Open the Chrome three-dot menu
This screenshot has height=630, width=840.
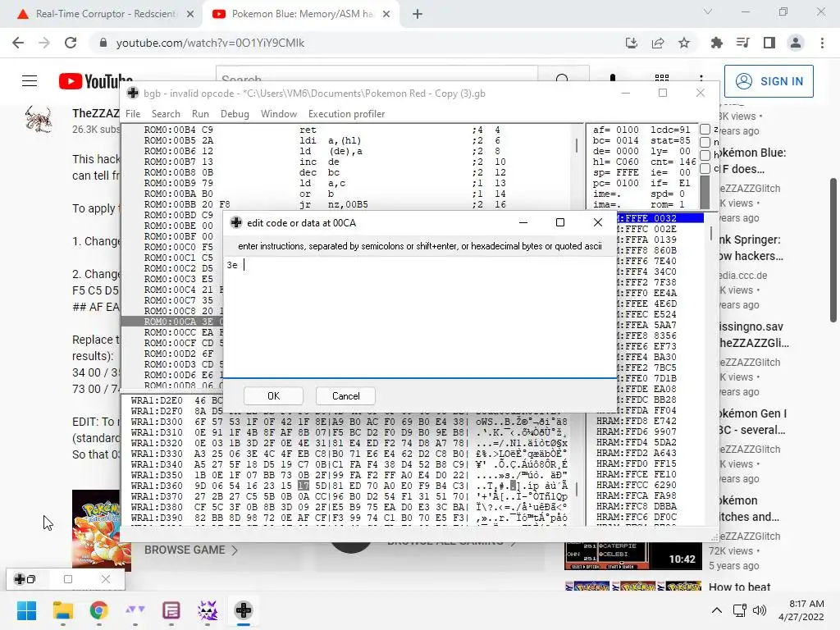click(822, 43)
